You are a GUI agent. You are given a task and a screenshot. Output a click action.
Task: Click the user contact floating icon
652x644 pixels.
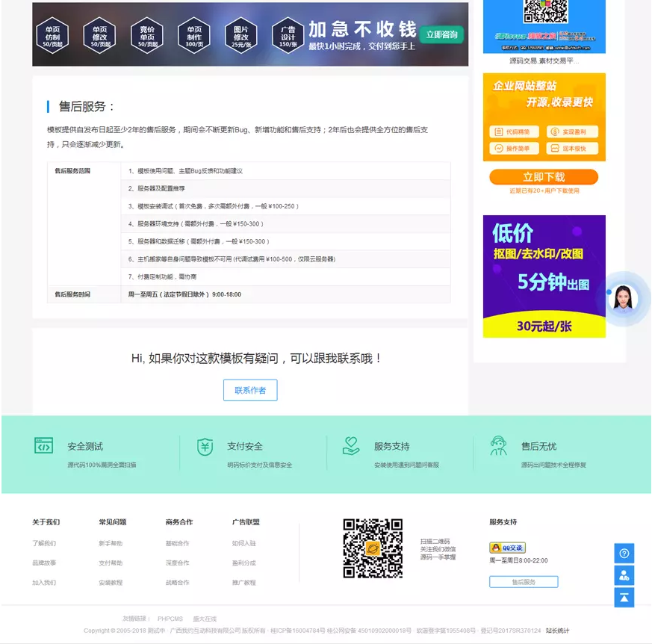coord(624,575)
